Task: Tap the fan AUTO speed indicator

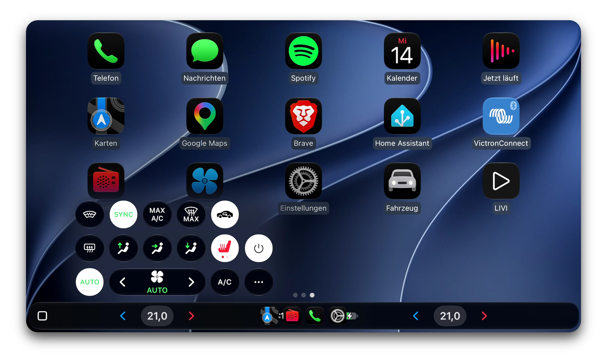Action: (157, 282)
